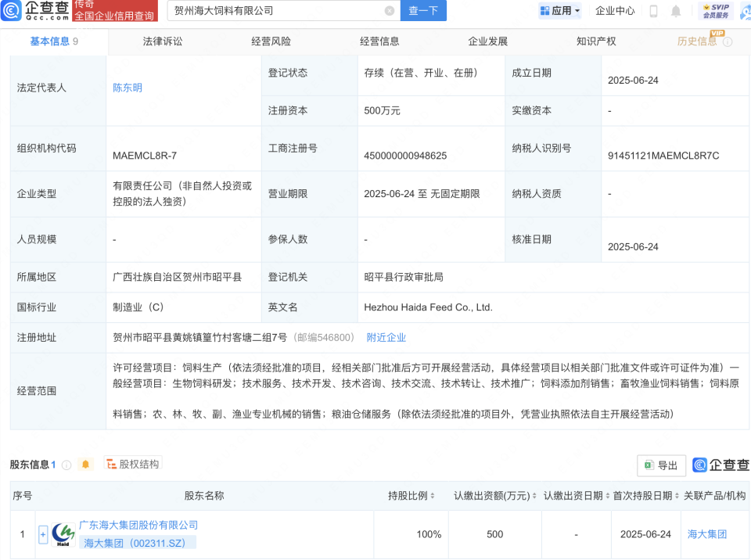
Task: Click the 查一下 search button
Action: point(423,10)
